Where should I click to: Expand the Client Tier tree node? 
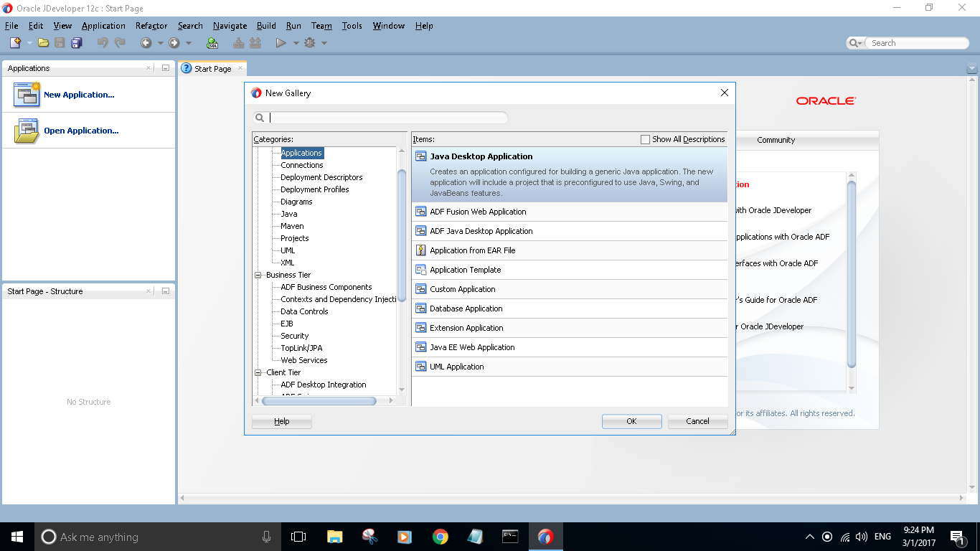tap(259, 372)
